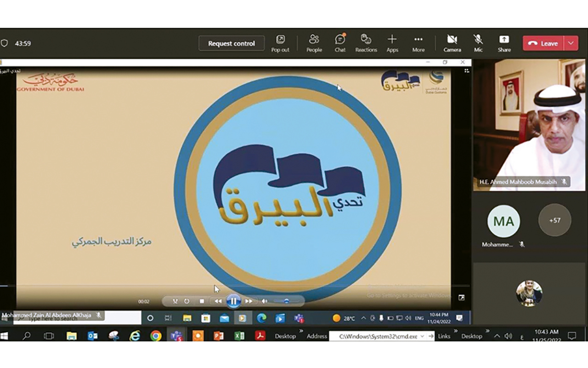Open Google Chrome from the taskbar
The image size is (588, 368).
point(156,336)
